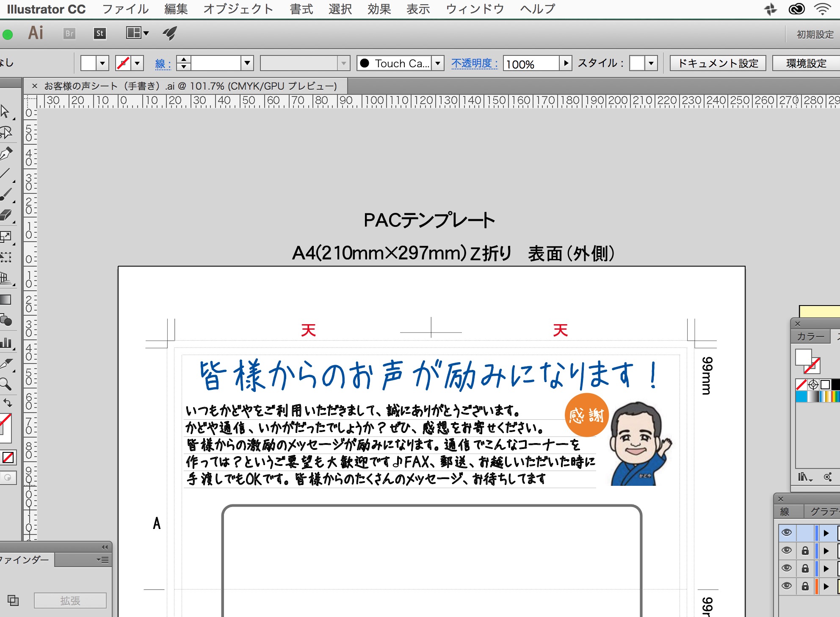Screen dimensions: 840x617
Task: Click the Pathfinder shape icon beside 拡張
Action: [x=13, y=600]
